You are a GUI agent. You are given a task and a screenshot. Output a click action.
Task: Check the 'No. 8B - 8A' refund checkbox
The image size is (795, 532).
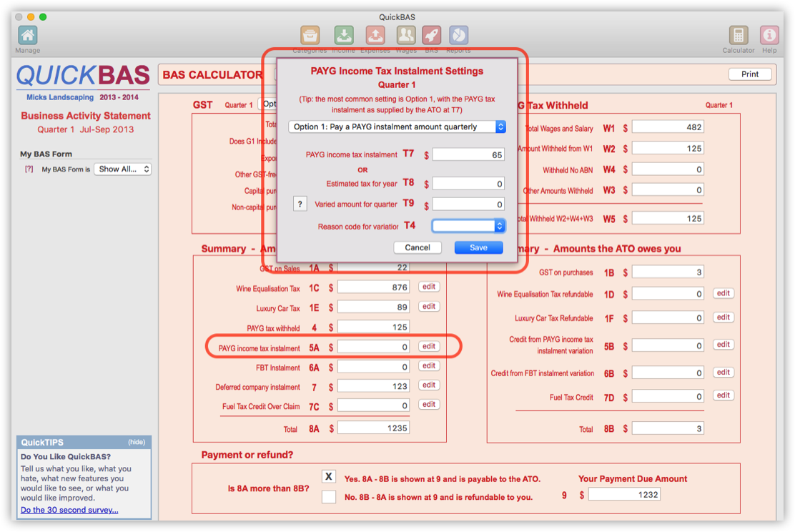329,496
